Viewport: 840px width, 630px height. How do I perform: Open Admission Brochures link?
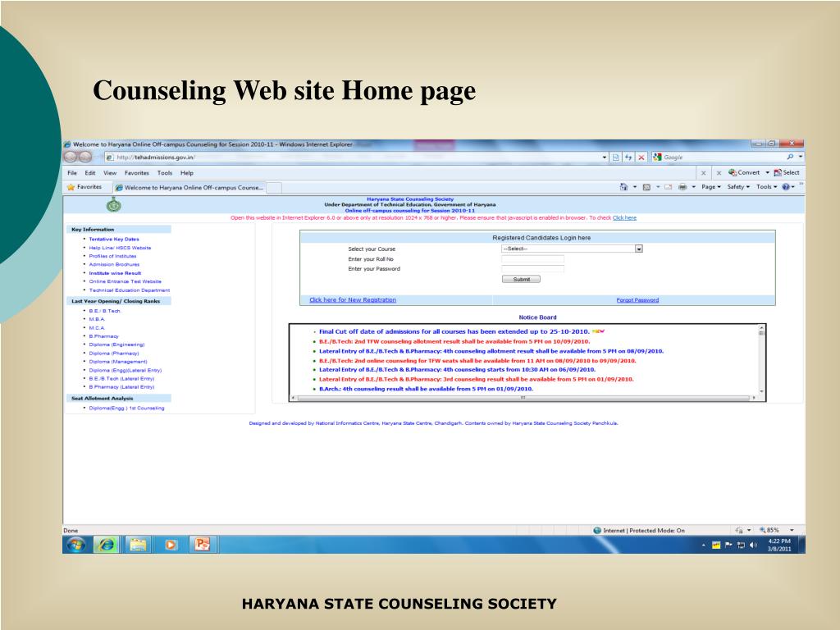tap(114, 265)
